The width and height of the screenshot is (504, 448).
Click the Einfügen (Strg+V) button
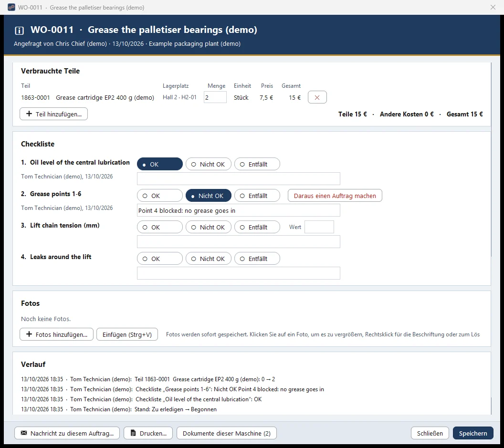[x=127, y=334]
